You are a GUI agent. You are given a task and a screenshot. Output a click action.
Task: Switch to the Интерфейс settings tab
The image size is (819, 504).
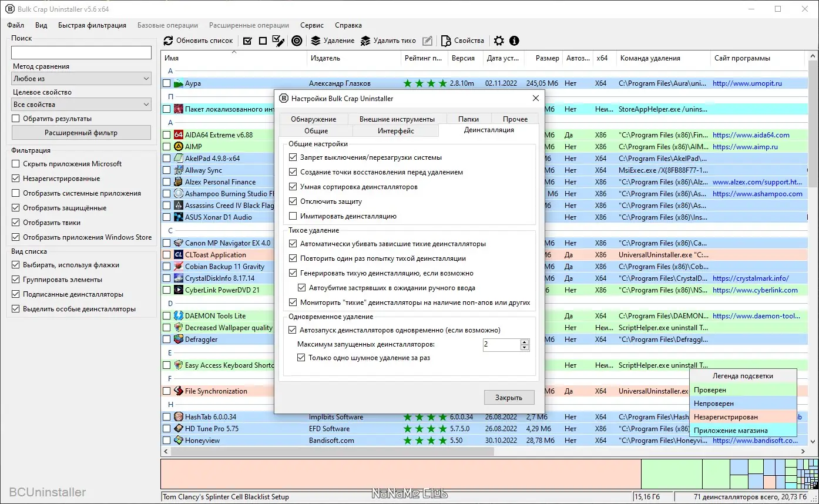tap(395, 131)
